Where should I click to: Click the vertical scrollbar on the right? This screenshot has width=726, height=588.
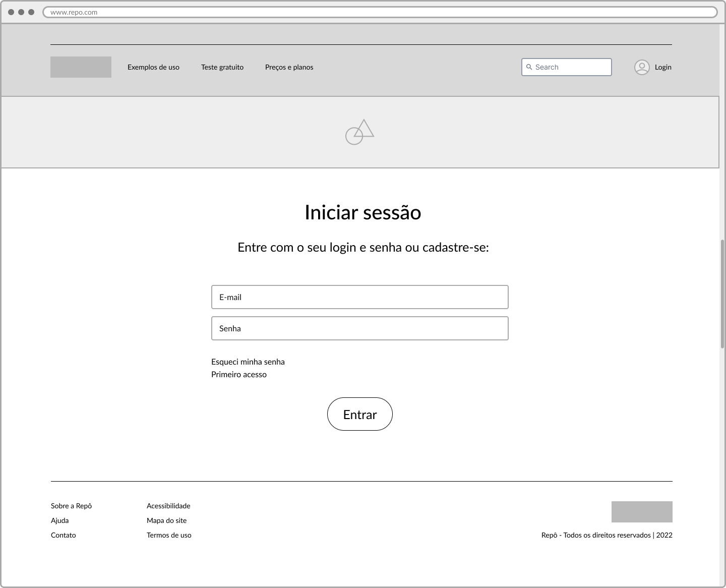click(722, 287)
